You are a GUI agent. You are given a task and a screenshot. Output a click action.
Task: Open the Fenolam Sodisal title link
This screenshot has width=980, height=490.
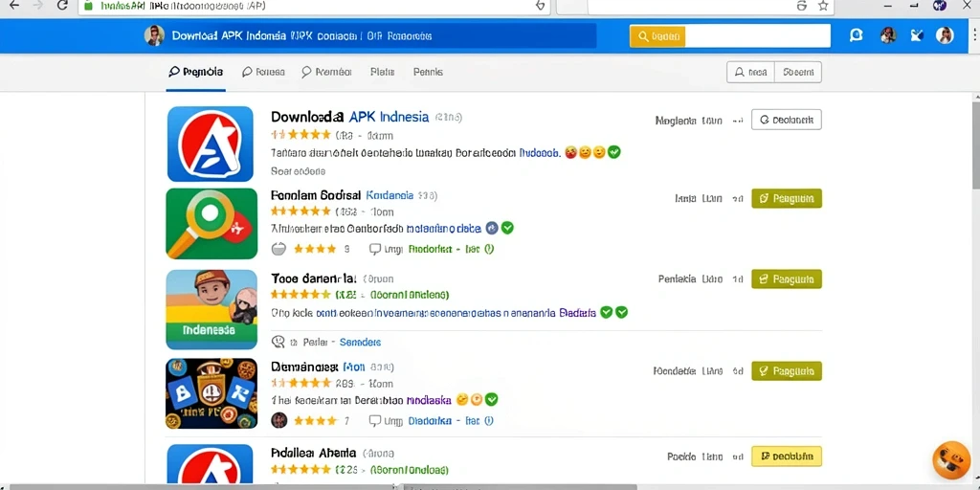(316, 195)
